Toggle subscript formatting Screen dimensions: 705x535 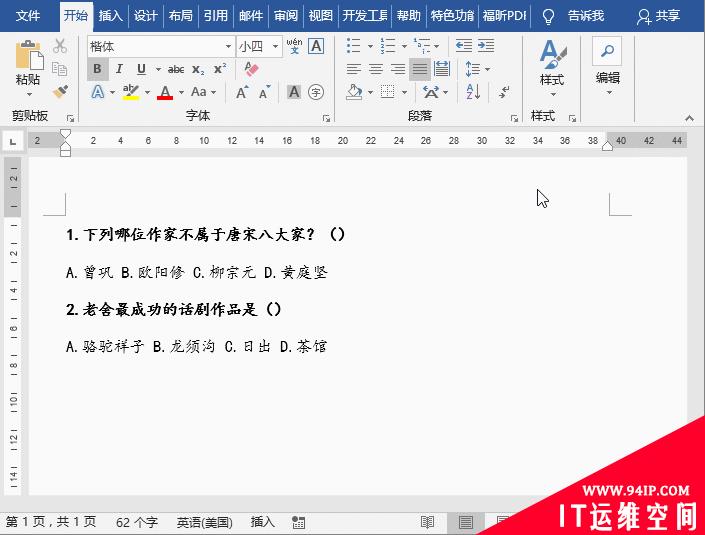[198, 69]
